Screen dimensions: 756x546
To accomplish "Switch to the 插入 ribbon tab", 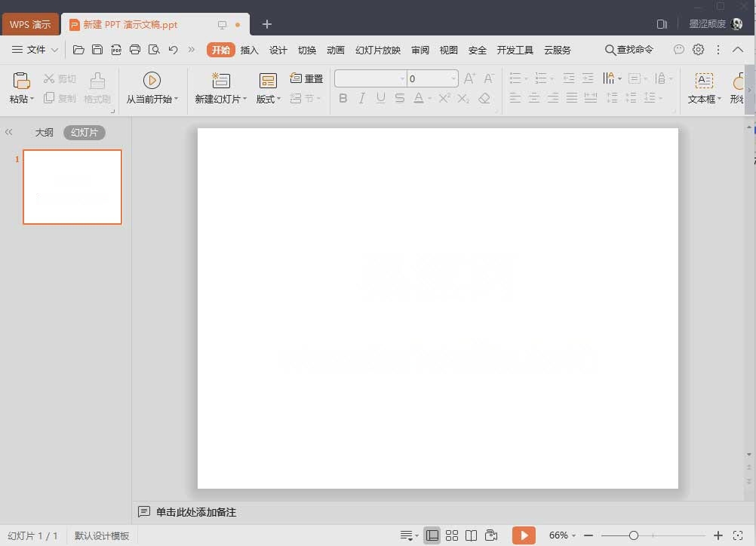I will point(249,50).
